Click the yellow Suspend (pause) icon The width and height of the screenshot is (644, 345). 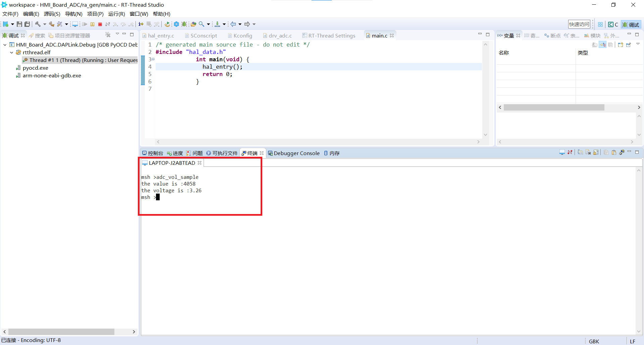92,24
